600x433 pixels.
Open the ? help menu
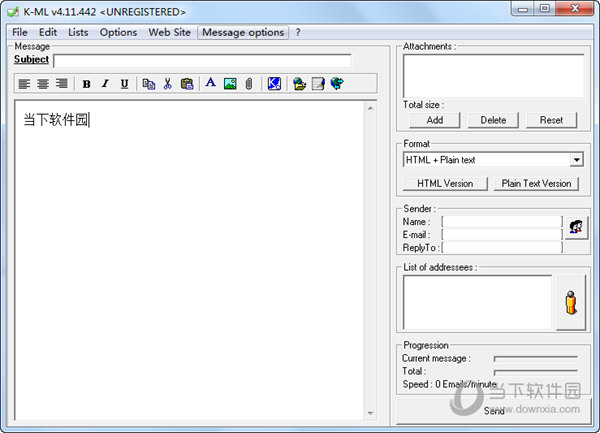298,33
